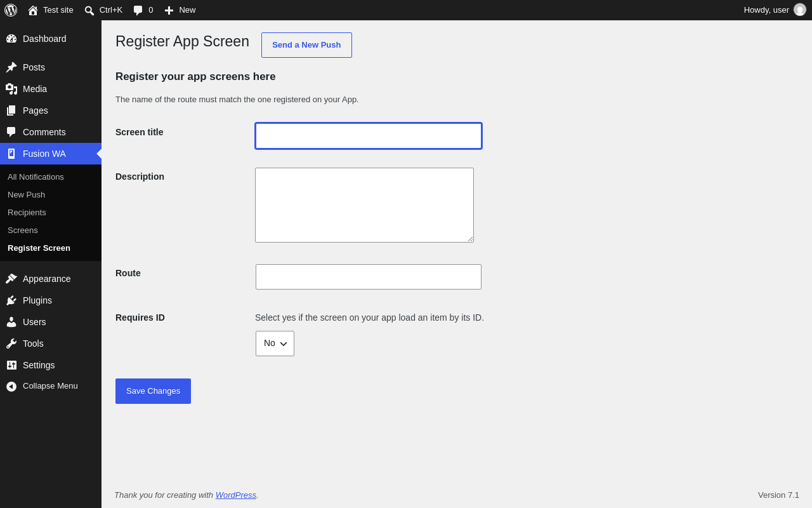Click the WordPress logo icon
Screen dimensions: 812x508
11,10
